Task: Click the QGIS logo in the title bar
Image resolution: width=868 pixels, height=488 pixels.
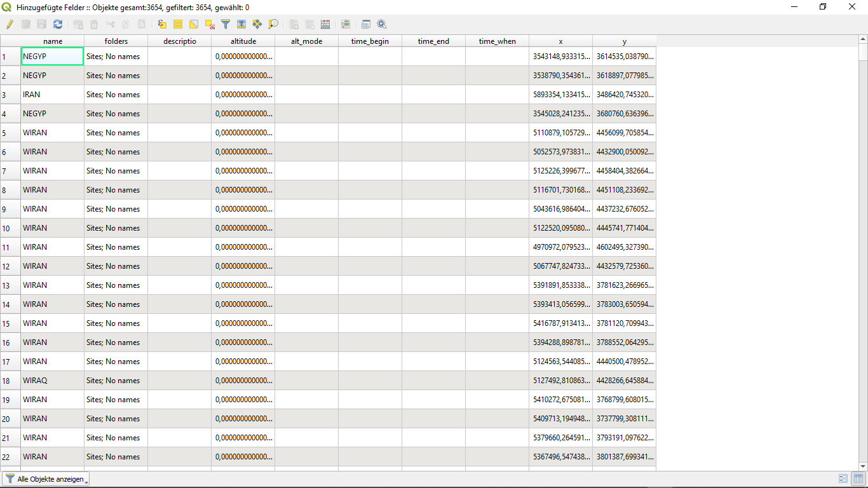Action: (7, 7)
